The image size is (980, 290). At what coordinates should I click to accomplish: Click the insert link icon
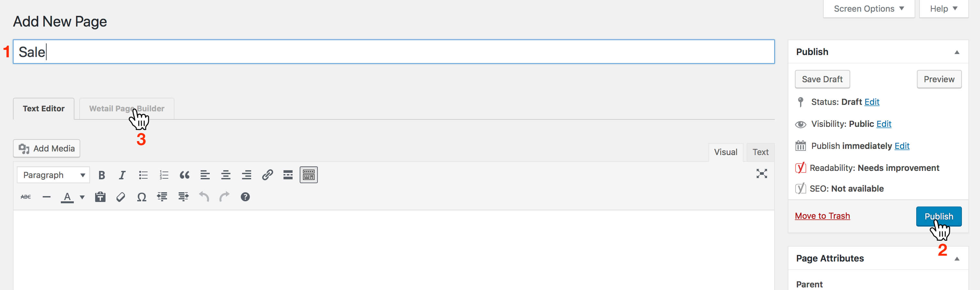(x=267, y=175)
